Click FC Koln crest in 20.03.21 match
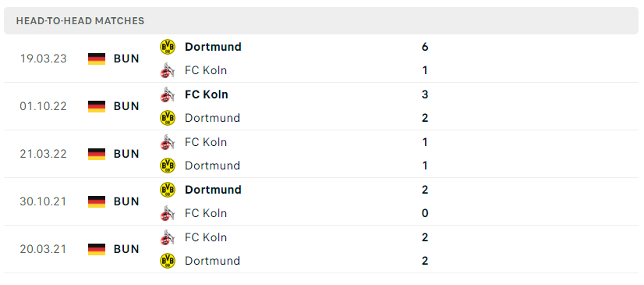The image size is (644, 285). (167, 237)
